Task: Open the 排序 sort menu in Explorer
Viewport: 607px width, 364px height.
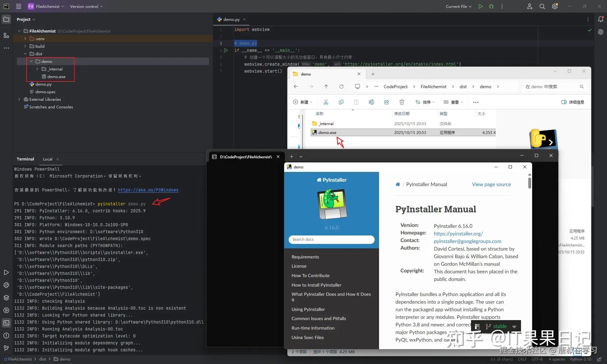Action: 425,102
